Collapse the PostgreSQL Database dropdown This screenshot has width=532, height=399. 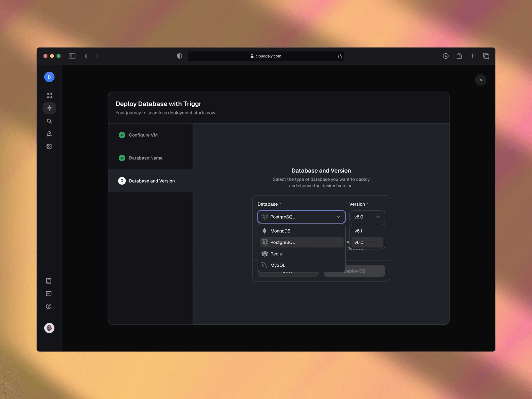[x=301, y=217]
